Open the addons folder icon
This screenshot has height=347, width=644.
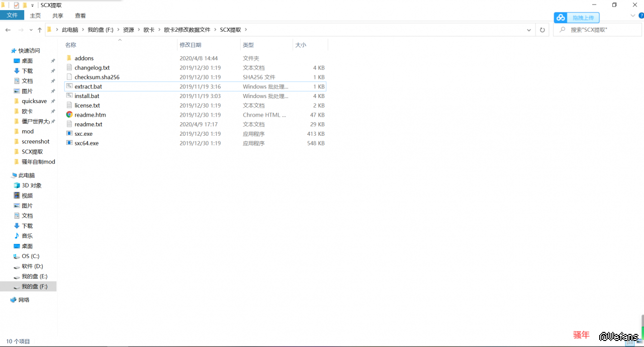69,58
